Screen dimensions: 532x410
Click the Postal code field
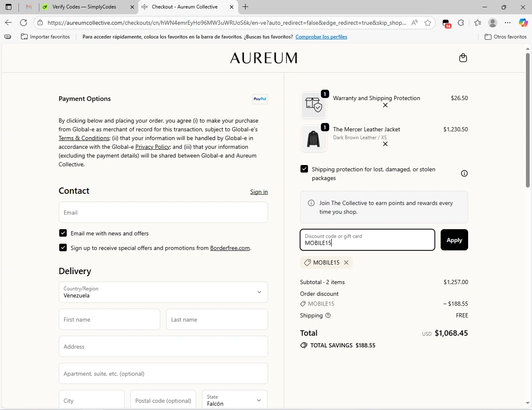click(163, 400)
